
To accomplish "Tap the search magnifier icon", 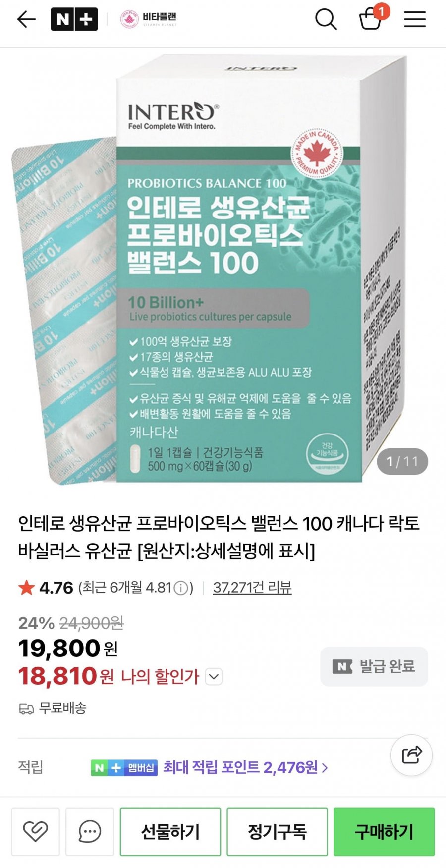I will [x=326, y=19].
